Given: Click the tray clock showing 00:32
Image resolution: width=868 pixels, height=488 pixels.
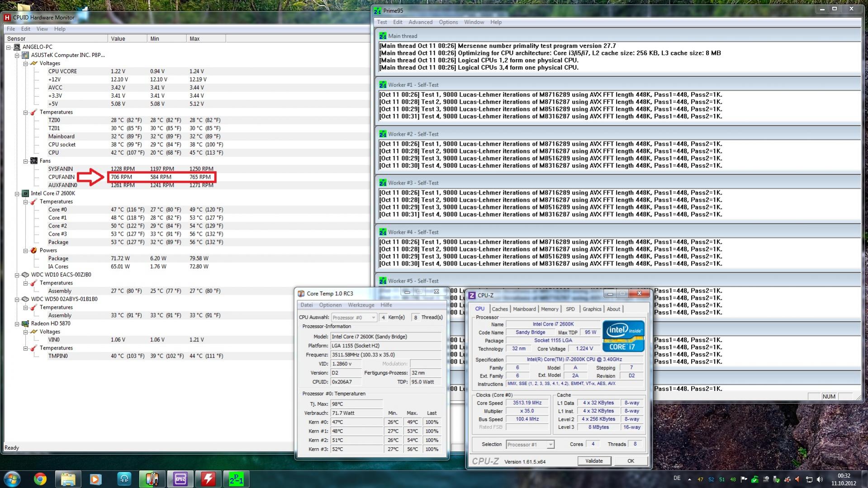Looking at the screenshot, I should (844, 479).
